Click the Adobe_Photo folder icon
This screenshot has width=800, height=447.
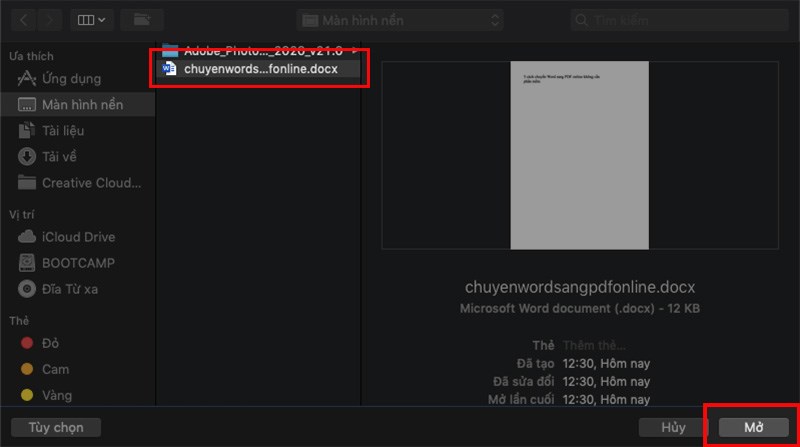[x=170, y=51]
